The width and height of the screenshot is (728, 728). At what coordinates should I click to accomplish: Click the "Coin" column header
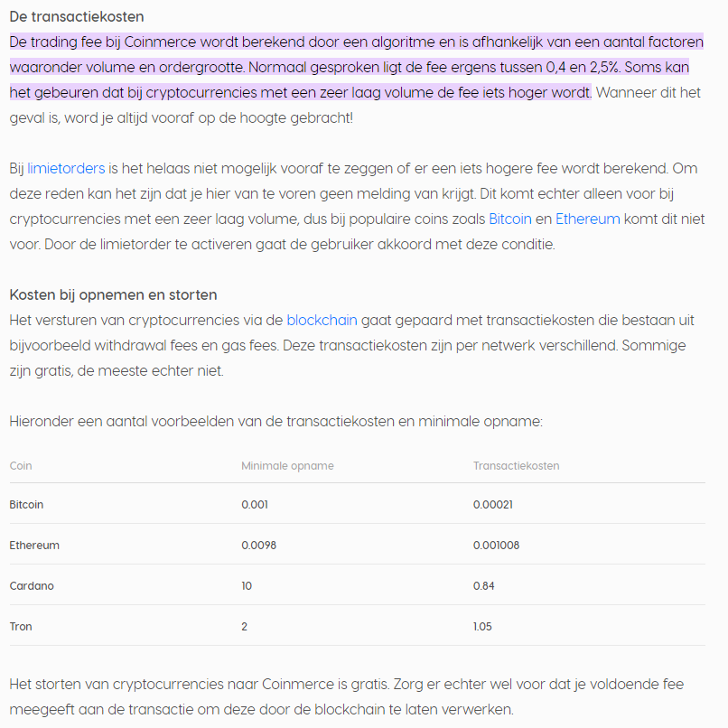(21, 466)
